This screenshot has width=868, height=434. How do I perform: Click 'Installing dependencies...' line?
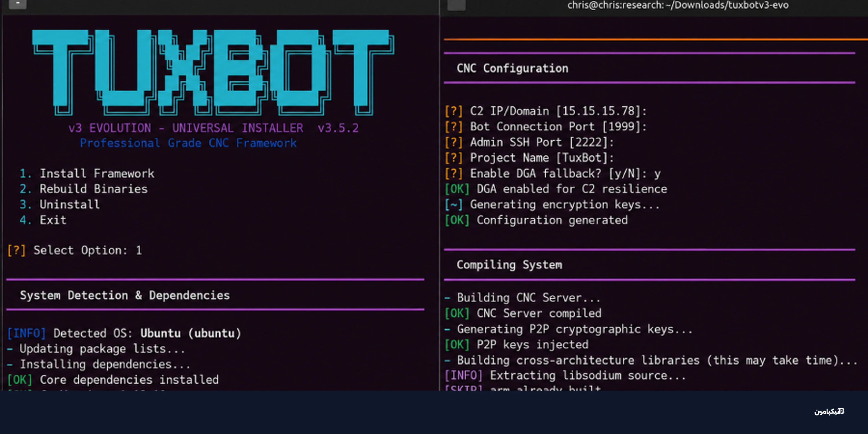[x=99, y=364]
